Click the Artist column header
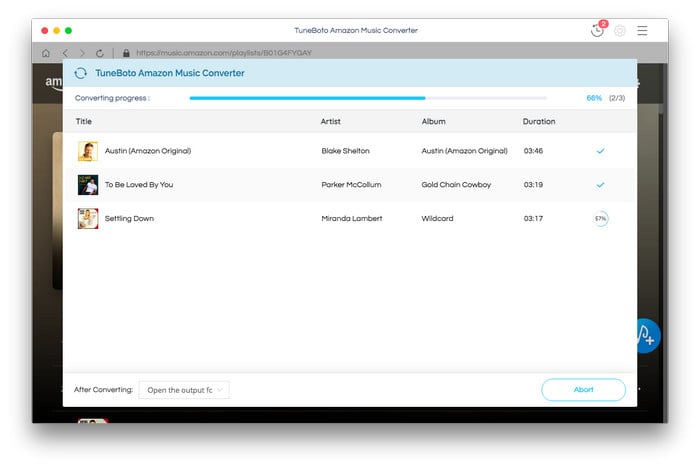Viewport: 700px width, 469px height. [x=330, y=121]
